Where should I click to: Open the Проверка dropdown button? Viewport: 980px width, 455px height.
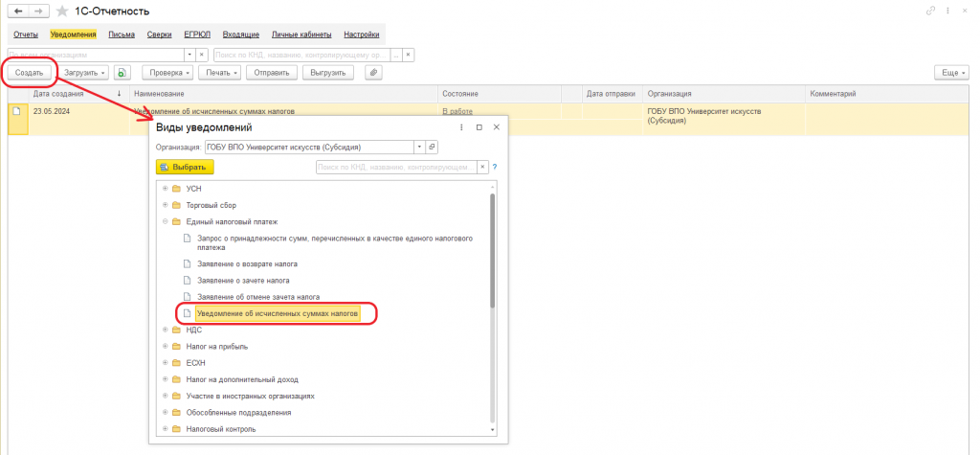(x=168, y=73)
